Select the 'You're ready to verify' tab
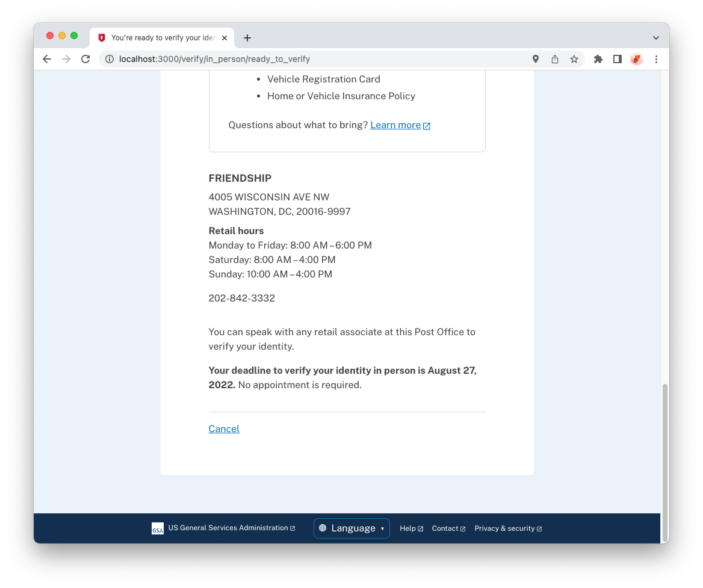 click(162, 38)
